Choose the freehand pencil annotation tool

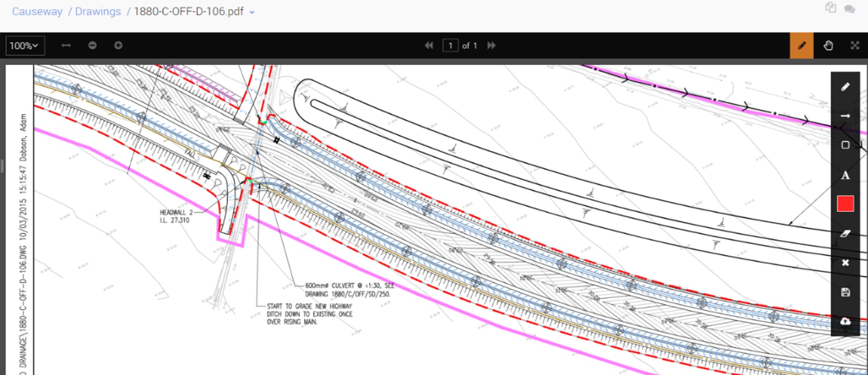[x=845, y=87]
